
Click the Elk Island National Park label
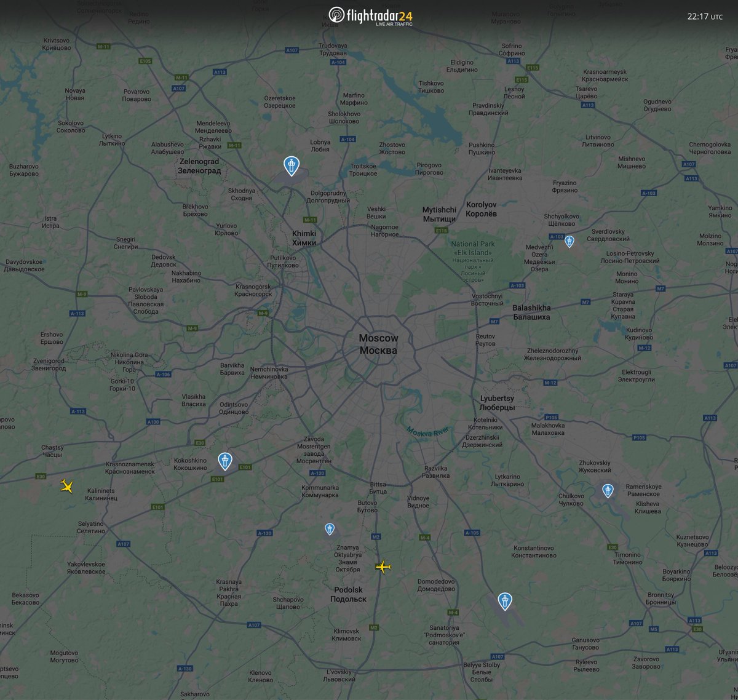point(472,261)
